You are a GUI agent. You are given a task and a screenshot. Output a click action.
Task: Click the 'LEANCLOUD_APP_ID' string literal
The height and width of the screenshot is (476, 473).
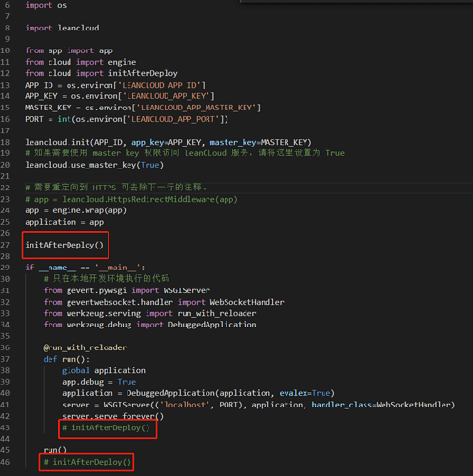pyautogui.click(x=160, y=85)
